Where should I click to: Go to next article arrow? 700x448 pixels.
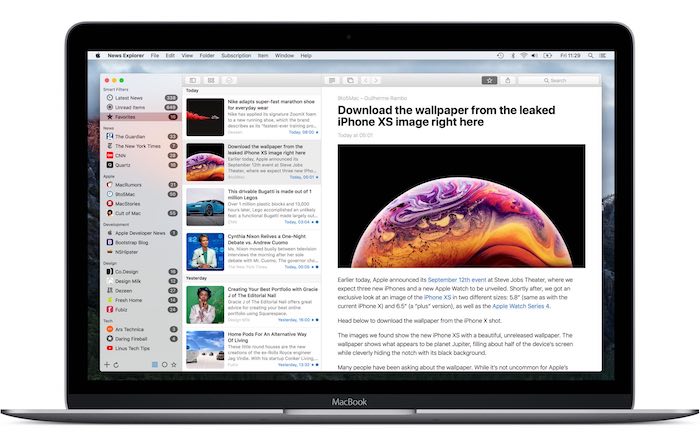(376, 80)
